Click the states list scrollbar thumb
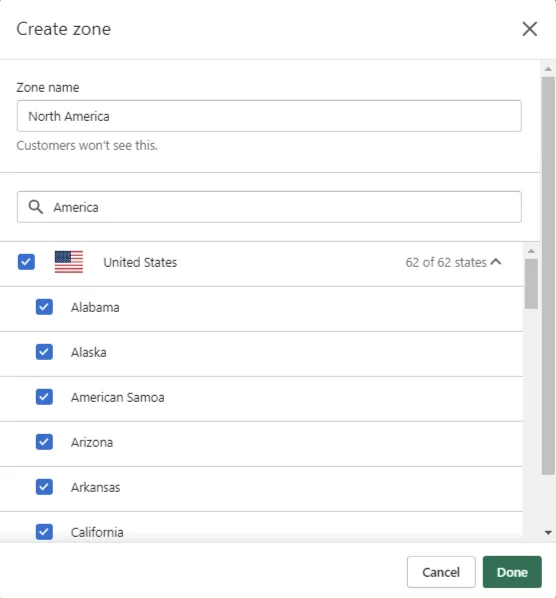This screenshot has width=556, height=598. coord(531,284)
